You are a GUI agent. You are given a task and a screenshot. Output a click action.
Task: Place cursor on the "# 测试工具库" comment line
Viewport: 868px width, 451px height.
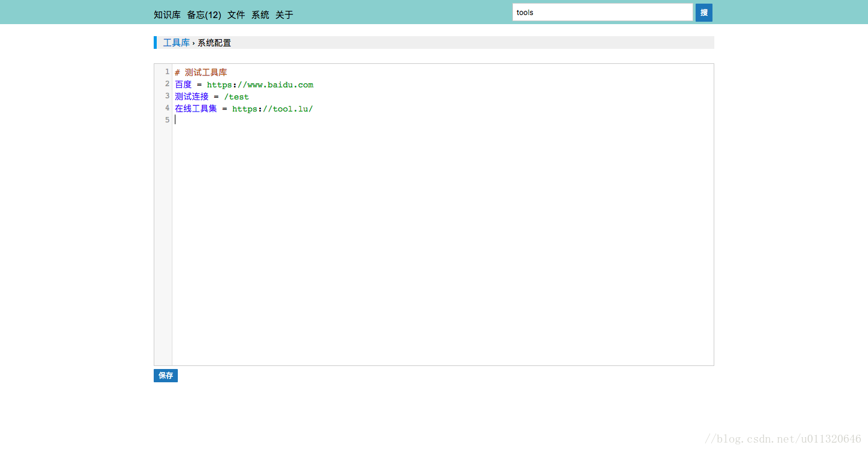pos(201,72)
